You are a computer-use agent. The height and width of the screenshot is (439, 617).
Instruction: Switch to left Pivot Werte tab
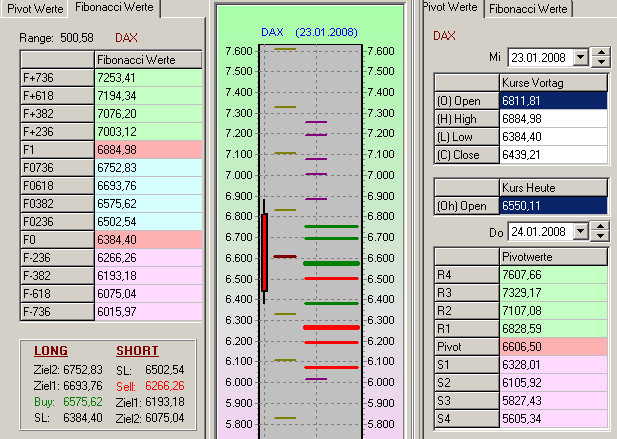click(35, 9)
